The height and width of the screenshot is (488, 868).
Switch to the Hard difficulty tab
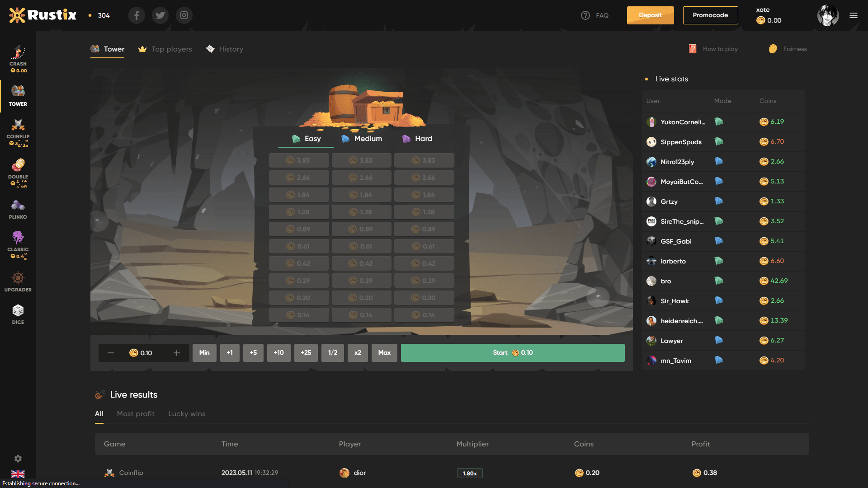(423, 139)
